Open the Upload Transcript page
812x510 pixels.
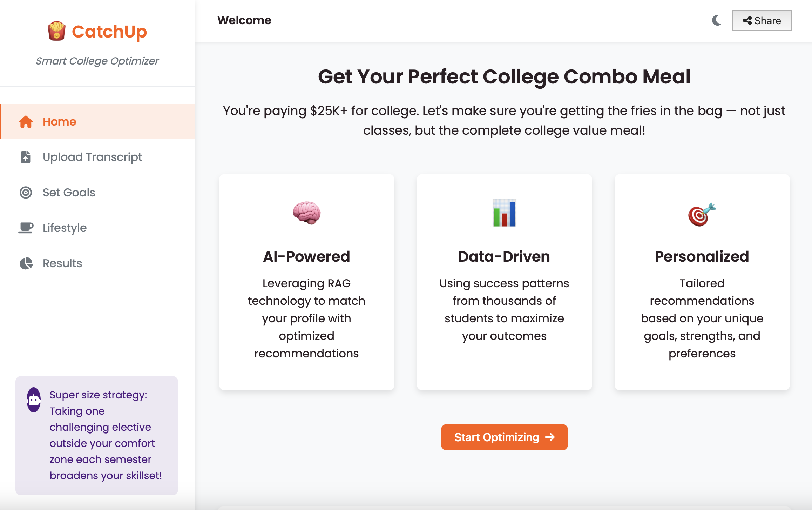92,157
